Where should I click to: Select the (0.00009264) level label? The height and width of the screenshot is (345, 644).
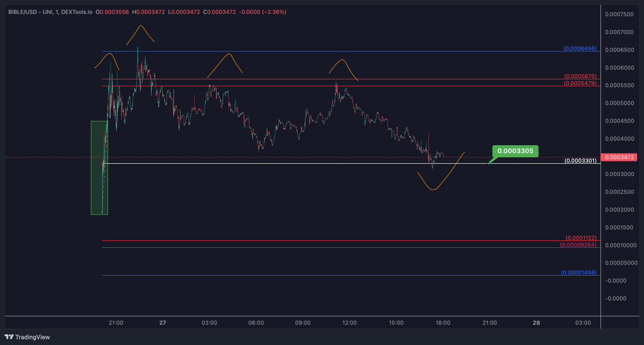(579, 245)
